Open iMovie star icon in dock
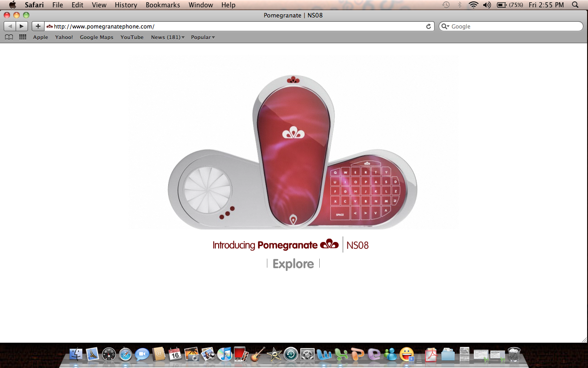The image size is (588, 368). (274, 354)
